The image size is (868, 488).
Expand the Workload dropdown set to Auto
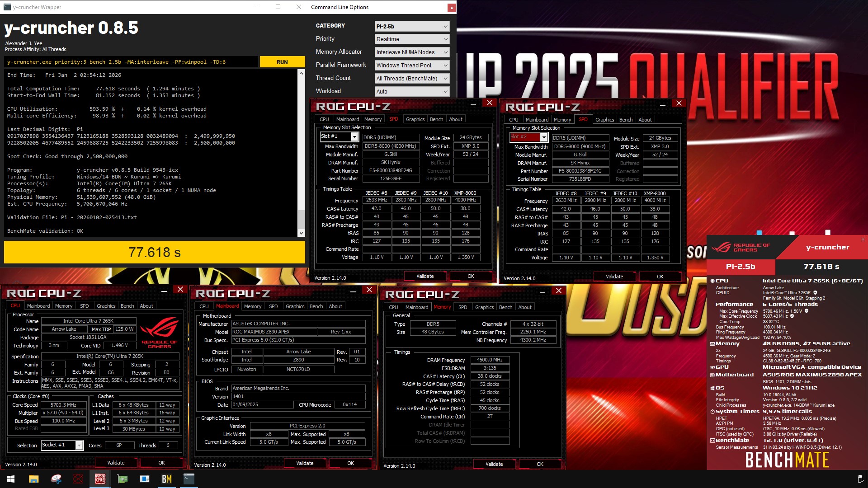tap(412, 92)
